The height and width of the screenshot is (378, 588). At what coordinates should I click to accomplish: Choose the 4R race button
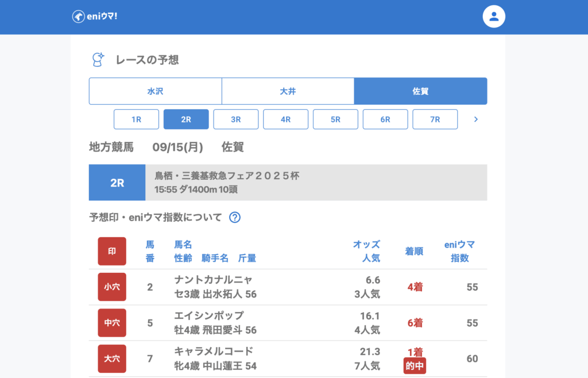285,119
